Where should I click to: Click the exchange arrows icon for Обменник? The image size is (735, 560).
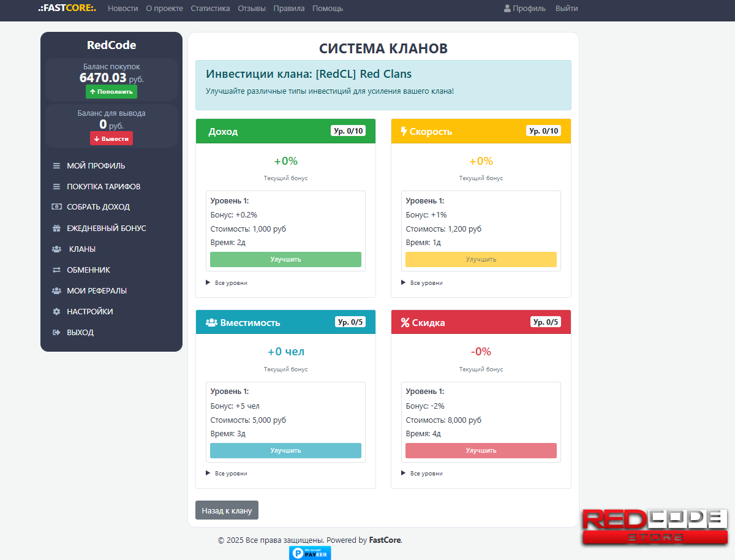56,270
